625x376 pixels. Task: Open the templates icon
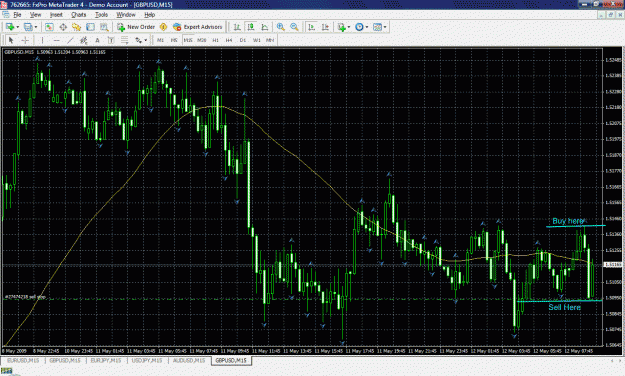coord(377,27)
